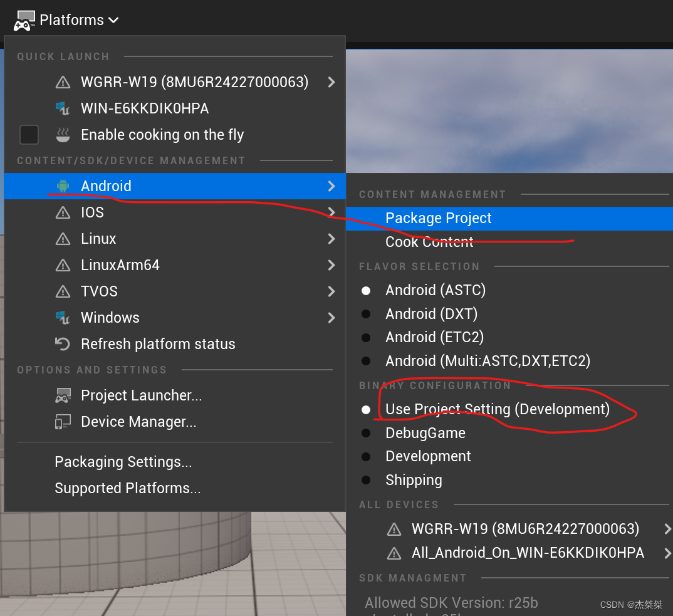Click the green Android robot icon
This screenshot has width=673, height=616.
(63, 186)
